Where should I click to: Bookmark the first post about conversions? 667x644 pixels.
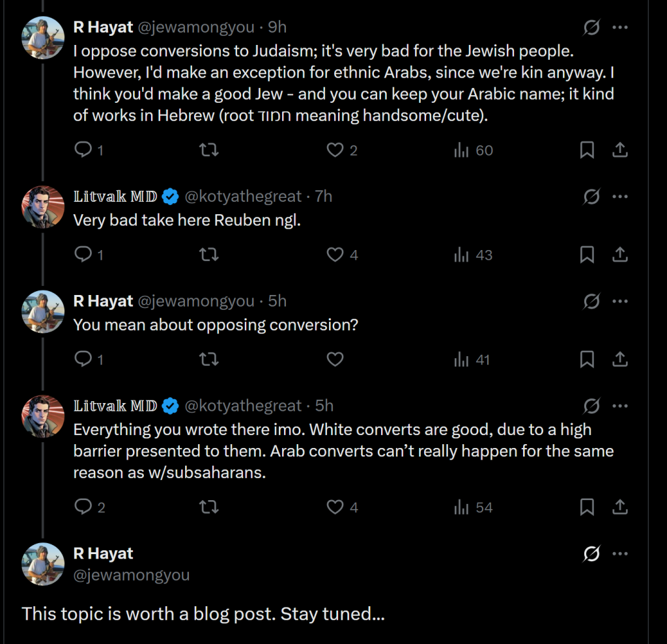(587, 150)
